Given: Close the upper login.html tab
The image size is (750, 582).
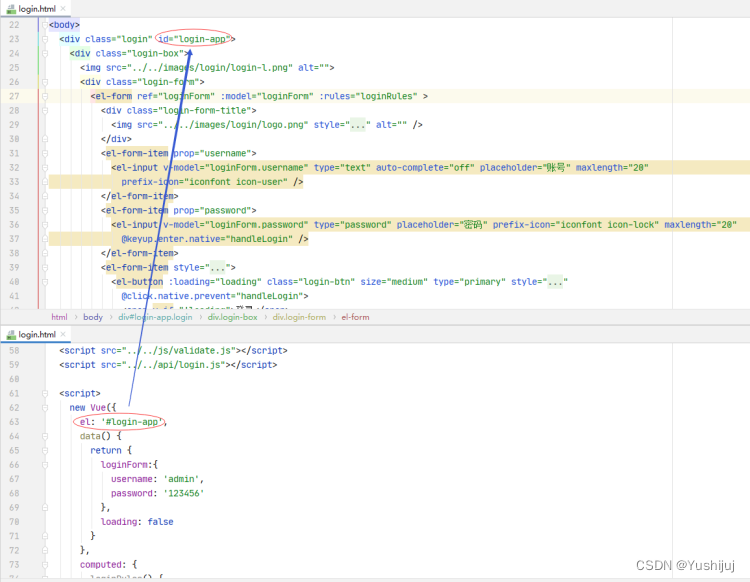Looking at the screenshot, I should coord(63,9).
